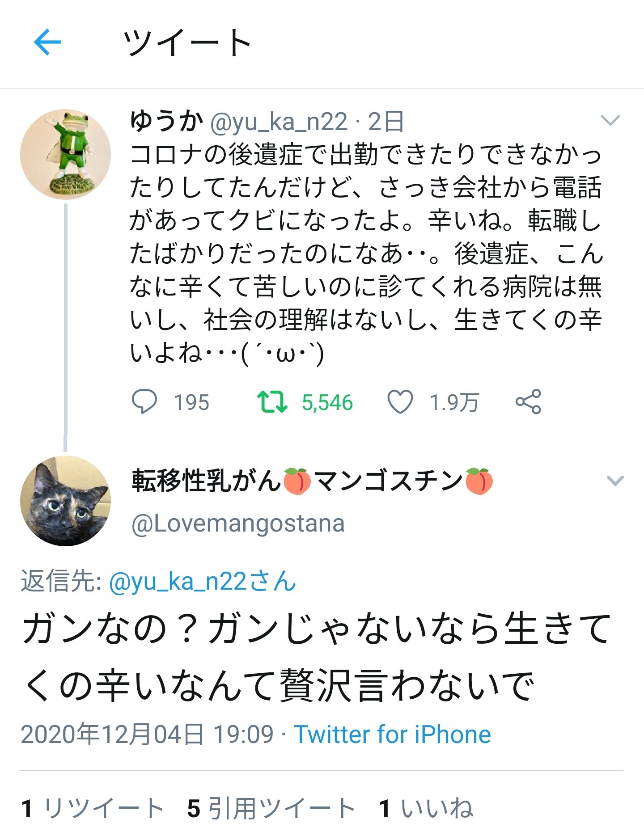Tap the blue back arrow
Viewport: 644px width, 840px height.
coord(47,42)
